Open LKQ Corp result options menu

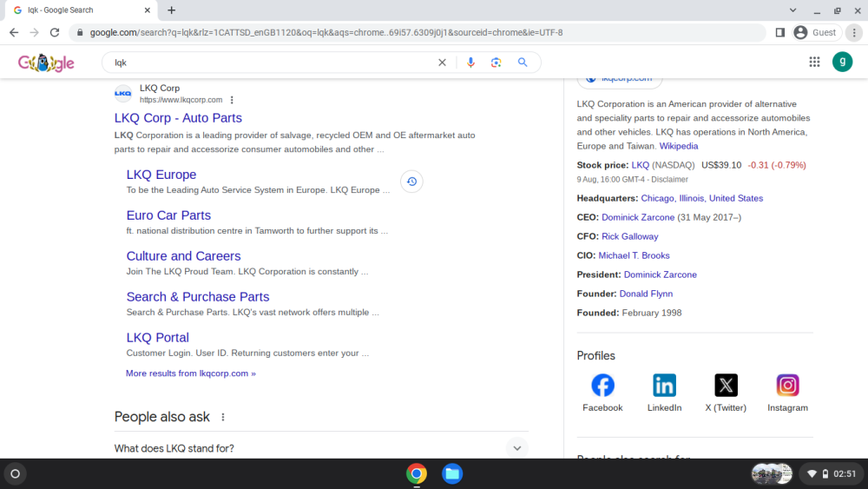pos(232,100)
